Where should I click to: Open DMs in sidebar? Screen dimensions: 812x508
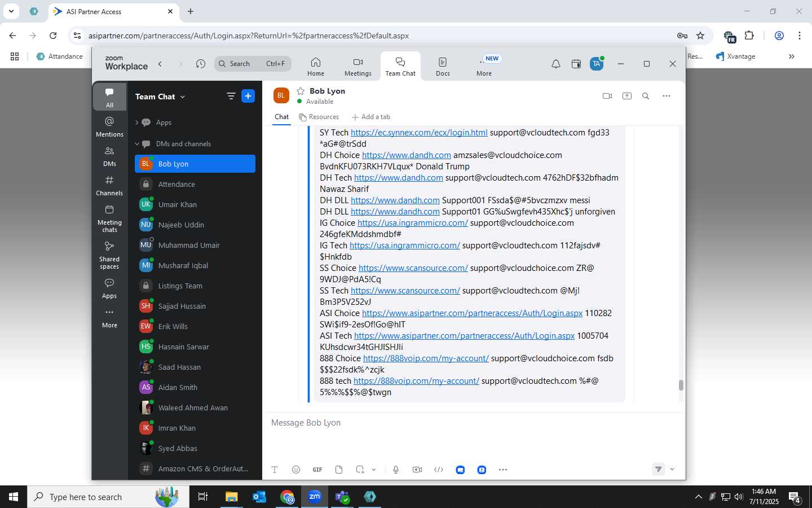109,156
